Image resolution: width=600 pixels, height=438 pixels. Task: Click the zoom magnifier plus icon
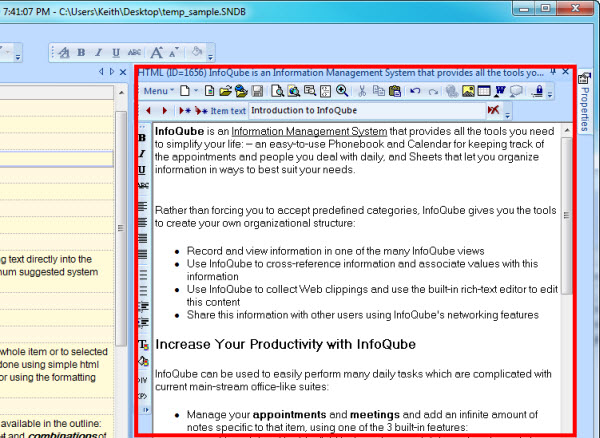pyautogui.click(x=342, y=91)
